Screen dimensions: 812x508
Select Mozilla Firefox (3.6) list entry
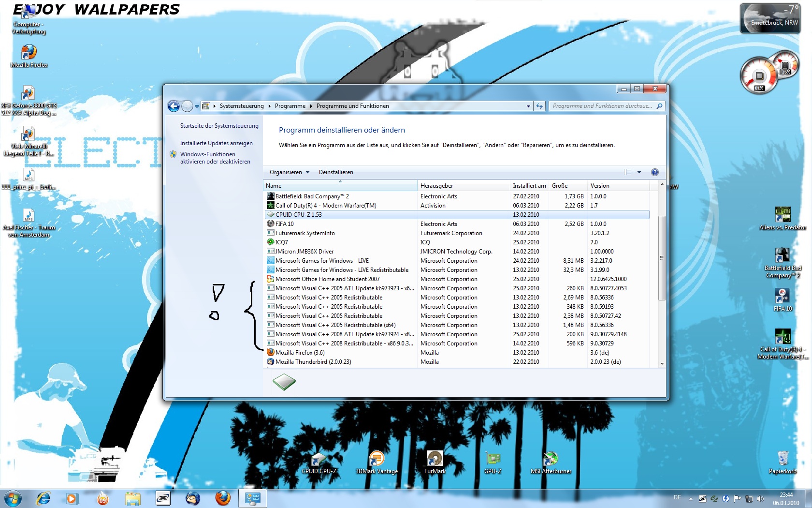point(457,353)
